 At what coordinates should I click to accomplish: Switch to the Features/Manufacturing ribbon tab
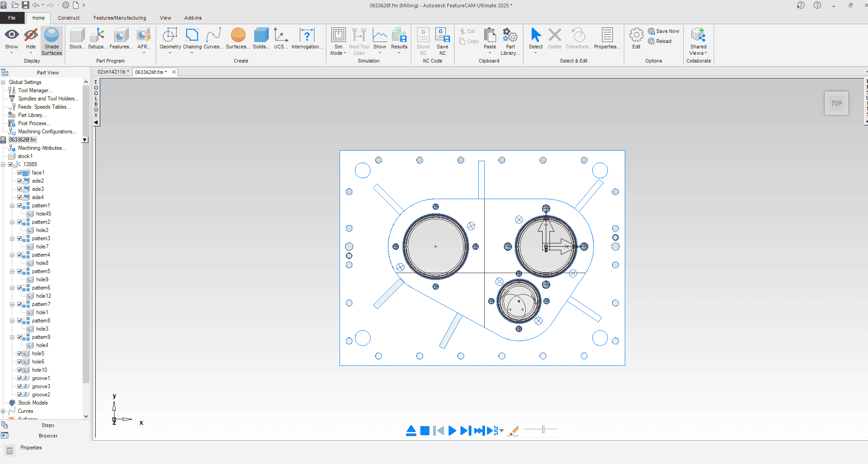[x=120, y=18]
